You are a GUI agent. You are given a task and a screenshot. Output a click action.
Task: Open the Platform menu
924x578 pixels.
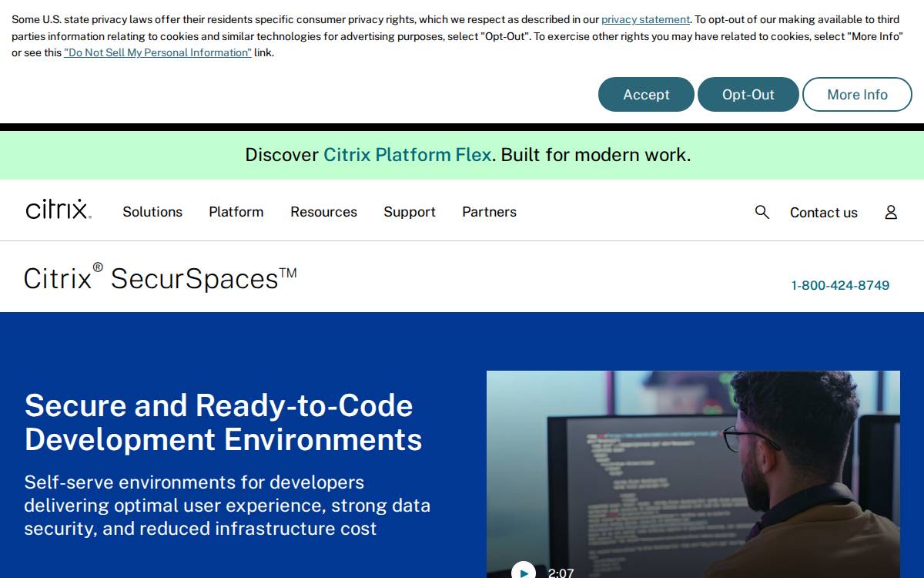click(x=236, y=212)
